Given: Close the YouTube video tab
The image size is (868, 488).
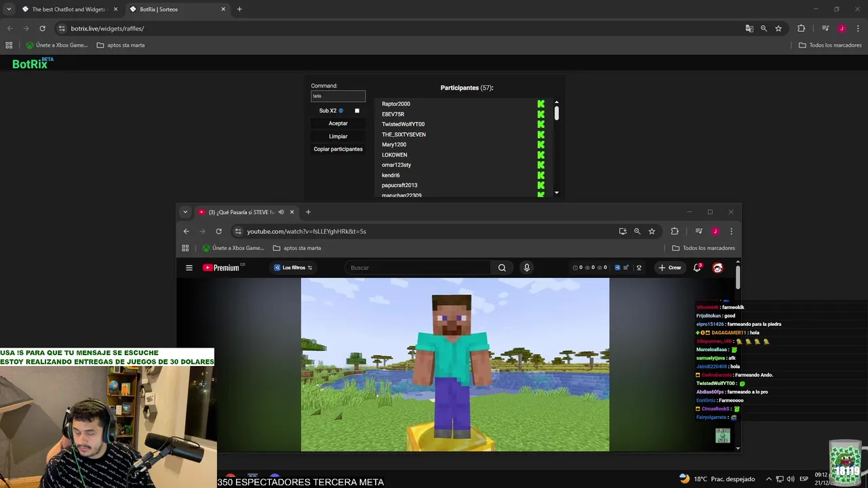Looking at the screenshot, I should pyautogui.click(x=292, y=212).
